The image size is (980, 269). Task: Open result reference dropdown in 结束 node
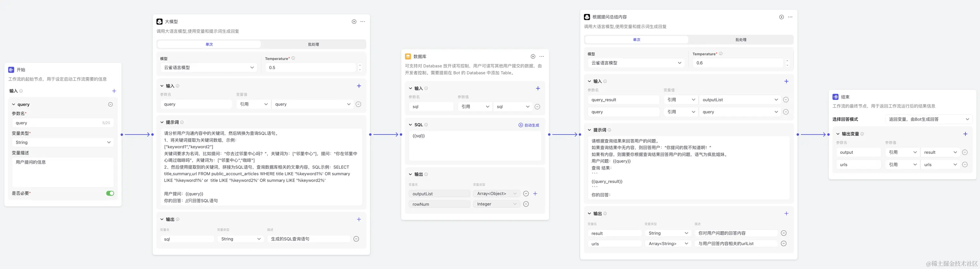point(940,152)
